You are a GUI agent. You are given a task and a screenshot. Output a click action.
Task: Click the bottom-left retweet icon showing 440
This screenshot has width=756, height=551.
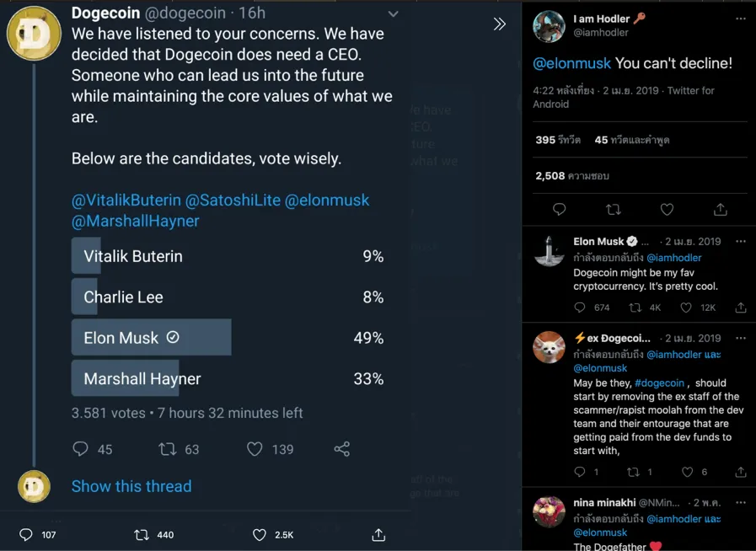coord(142,535)
